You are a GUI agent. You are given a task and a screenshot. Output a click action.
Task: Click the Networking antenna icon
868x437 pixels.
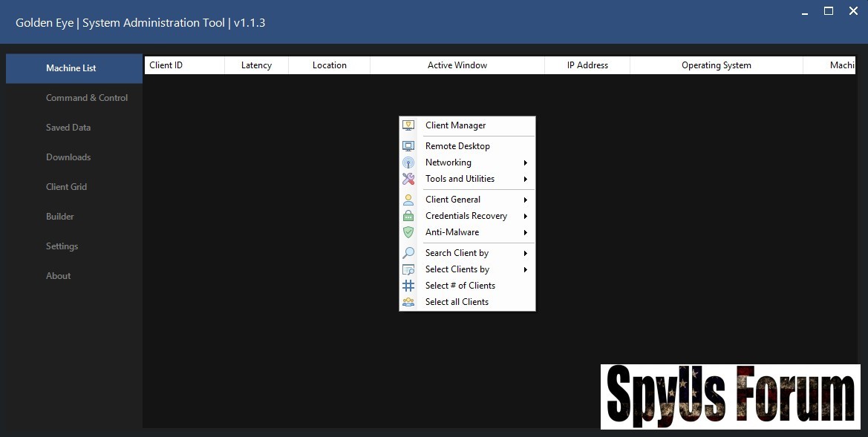(x=408, y=162)
